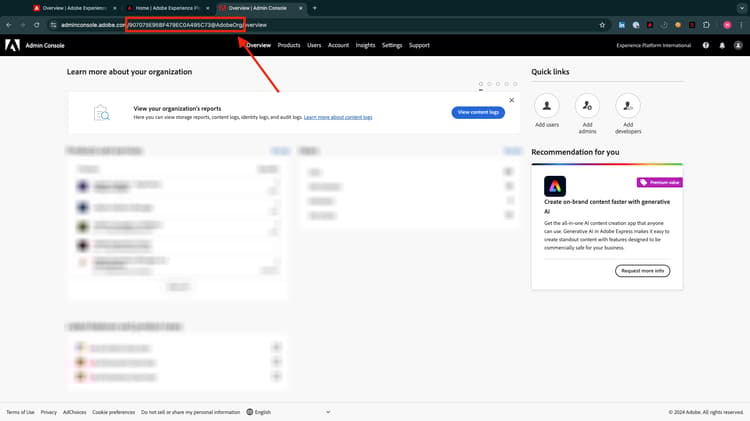
Task: Close the Home Adobe Experience Platform tab
Action: click(x=208, y=8)
